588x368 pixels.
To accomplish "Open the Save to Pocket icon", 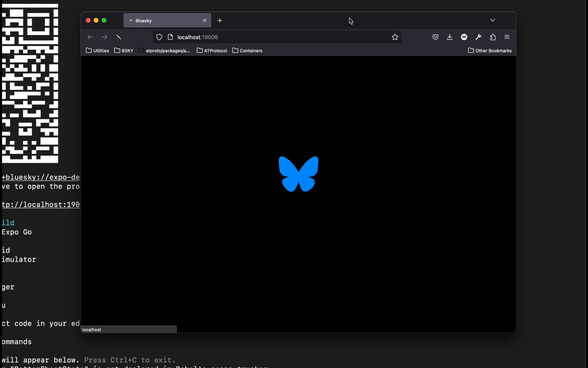I will (x=435, y=37).
